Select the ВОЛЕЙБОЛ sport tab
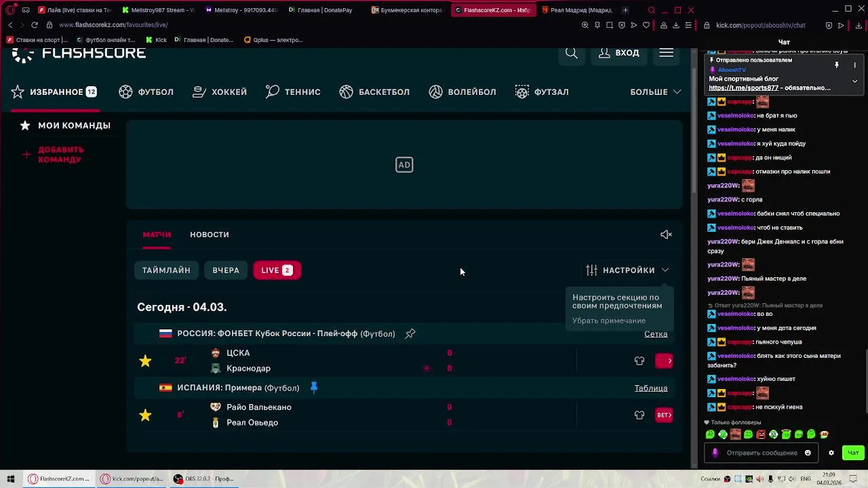868x488 pixels. pos(462,92)
